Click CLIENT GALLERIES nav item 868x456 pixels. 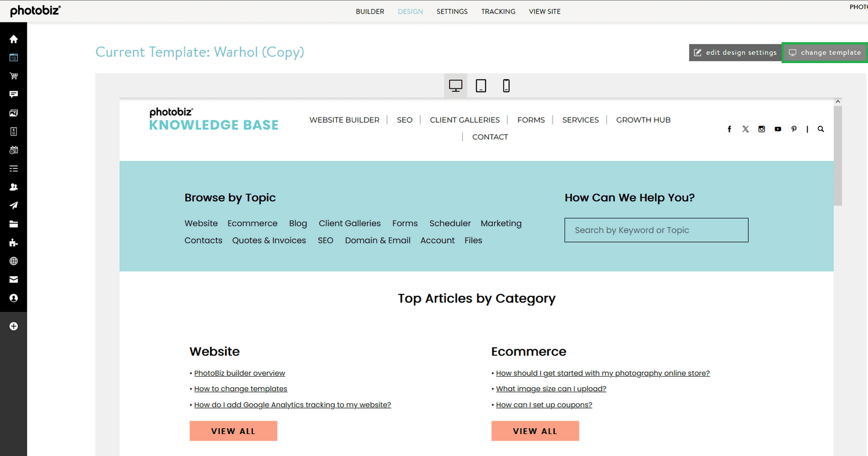465,120
